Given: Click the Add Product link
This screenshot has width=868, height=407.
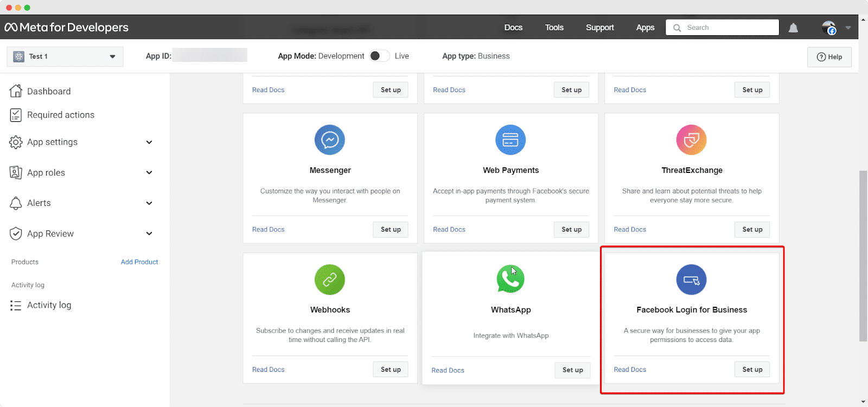Looking at the screenshot, I should 139,262.
